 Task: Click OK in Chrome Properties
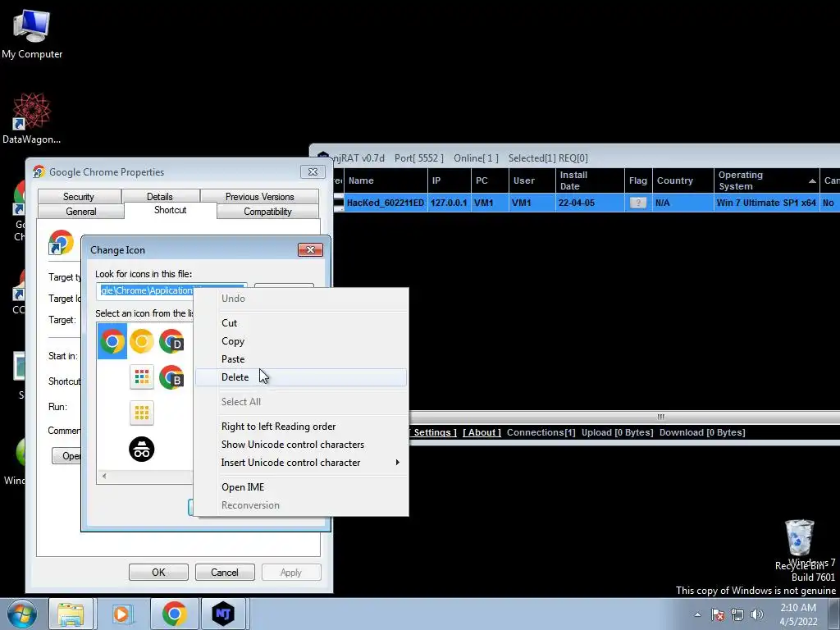pos(158,572)
